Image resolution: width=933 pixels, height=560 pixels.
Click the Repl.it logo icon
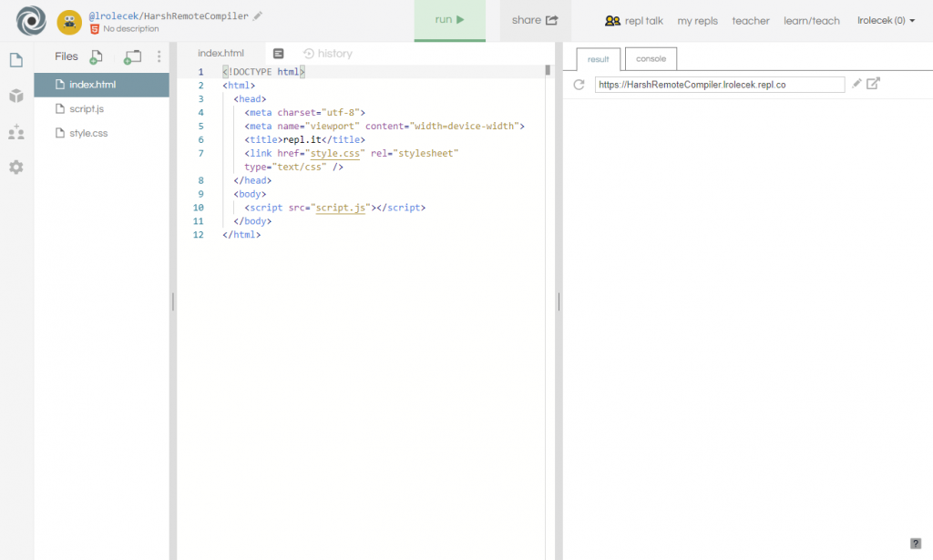31,21
